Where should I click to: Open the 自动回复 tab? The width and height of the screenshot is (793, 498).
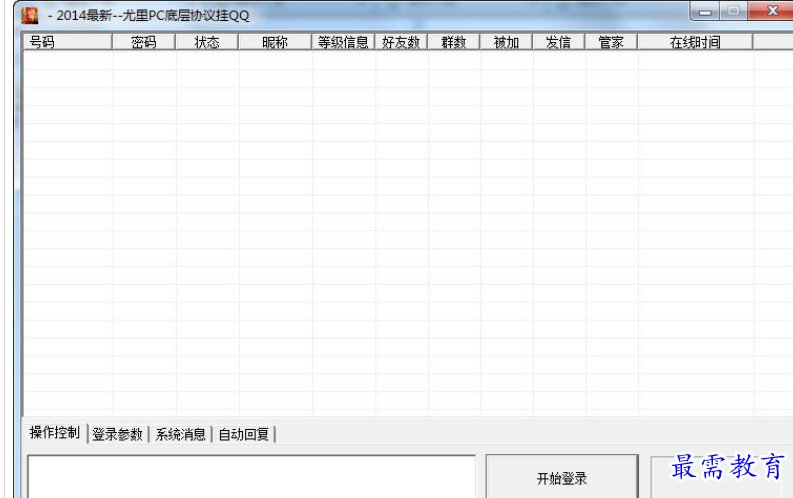[243, 434]
